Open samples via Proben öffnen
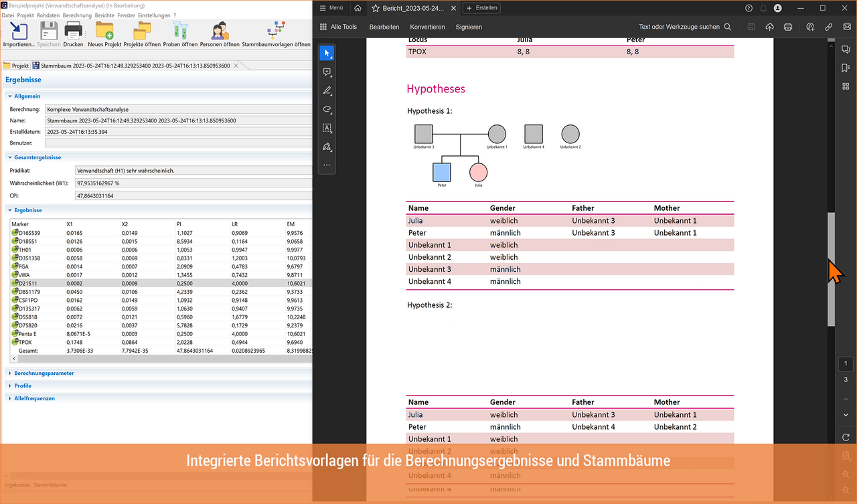 [180, 31]
